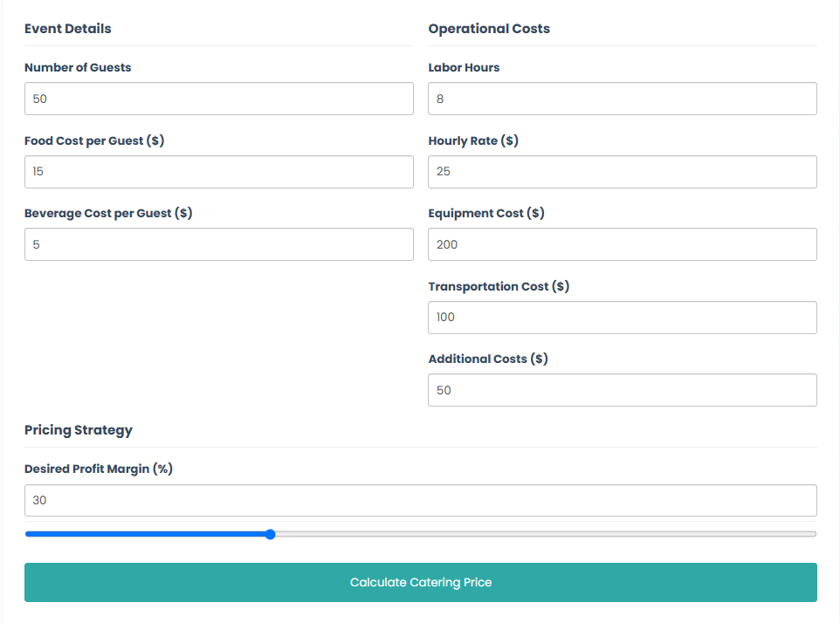The height and width of the screenshot is (623, 840).
Task: Click the Equipment Cost ($) label
Action: (486, 214)
